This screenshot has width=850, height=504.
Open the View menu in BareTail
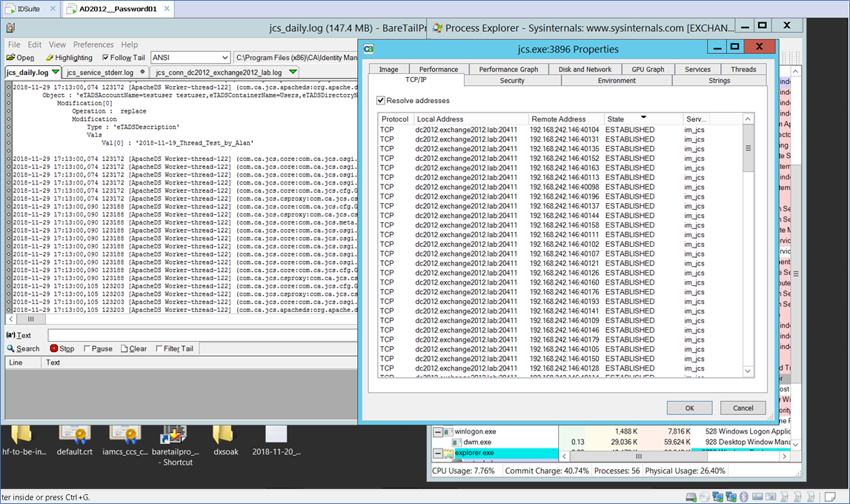pos(57,44)
